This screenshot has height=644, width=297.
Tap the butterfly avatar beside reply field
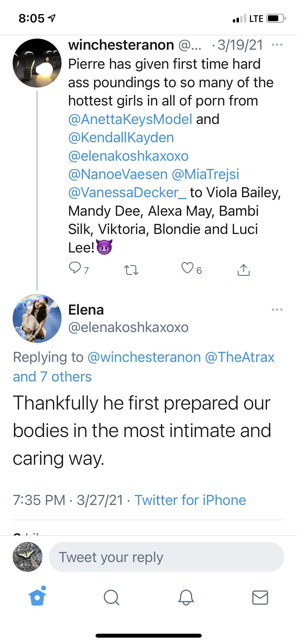[x=27, y=557]
